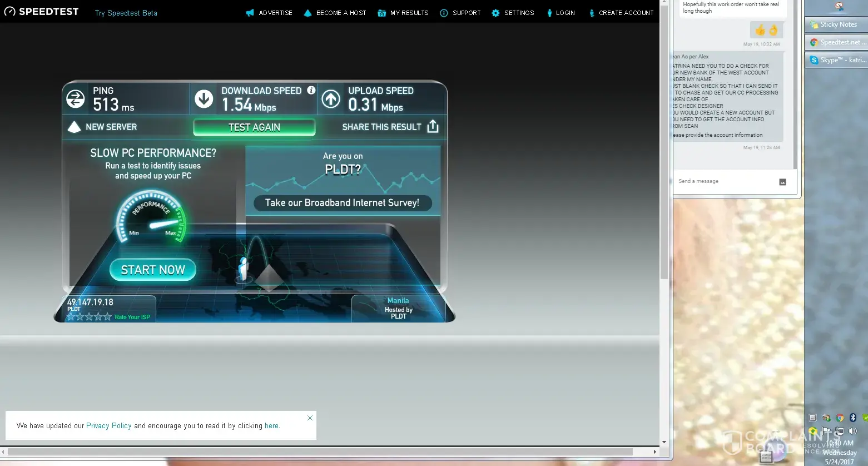Image resolution: width=868 pixels, height=466 pixels.
Task: Open the Privacy Policy link
Action: pyautogui.click(x=109, y=426)
